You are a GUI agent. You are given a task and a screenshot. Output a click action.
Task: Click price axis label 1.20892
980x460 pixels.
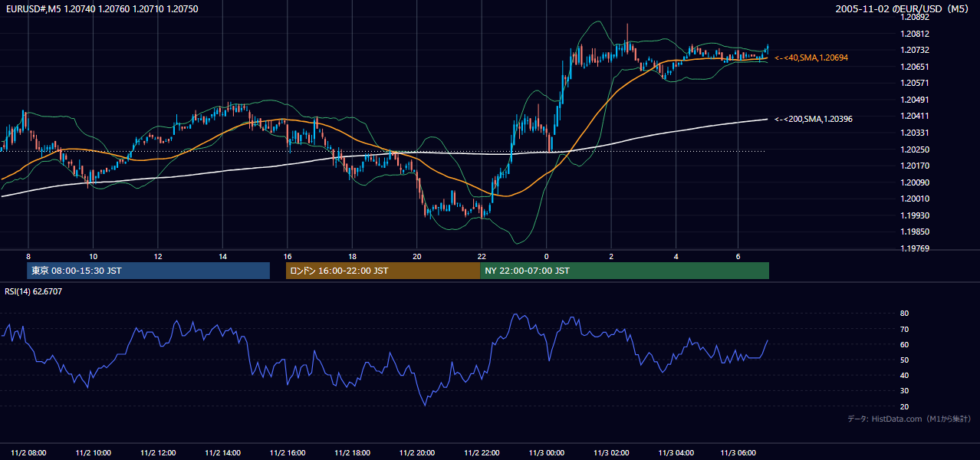pos(915,17)
